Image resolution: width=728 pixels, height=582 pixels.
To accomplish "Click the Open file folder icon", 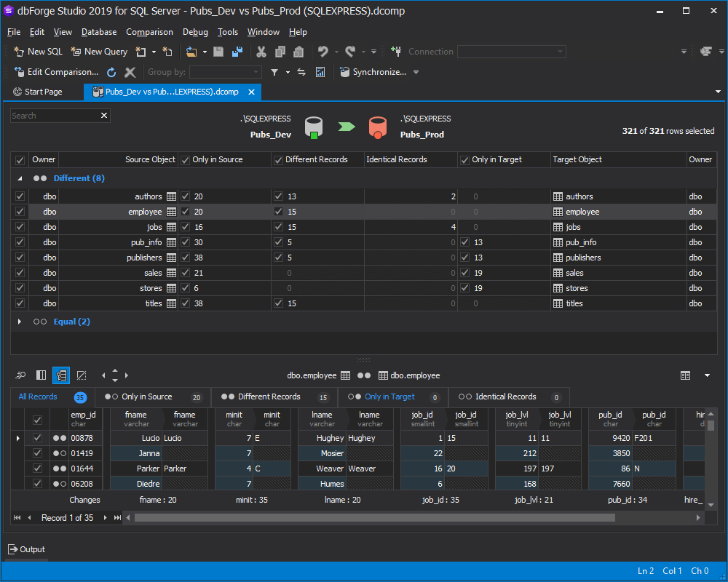I will pos(191,52).
